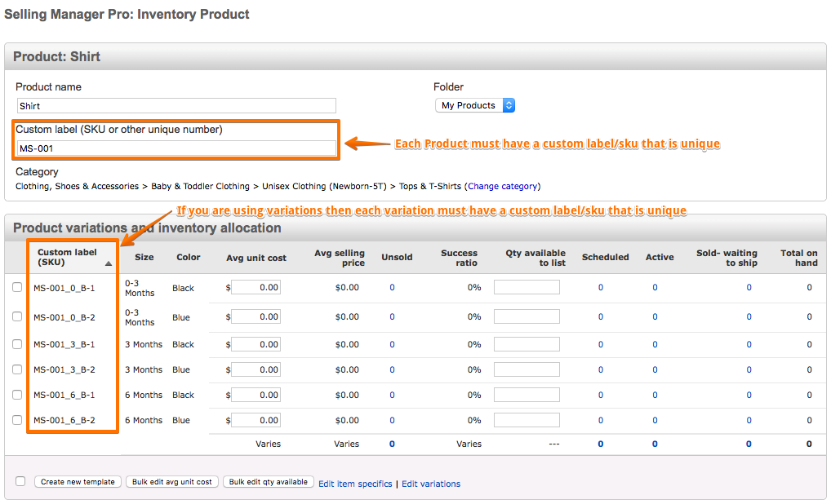Toggle the select-all checkbox beside Create new template
The width and height of the screenshot is (831, 504).
click(20, 481)
